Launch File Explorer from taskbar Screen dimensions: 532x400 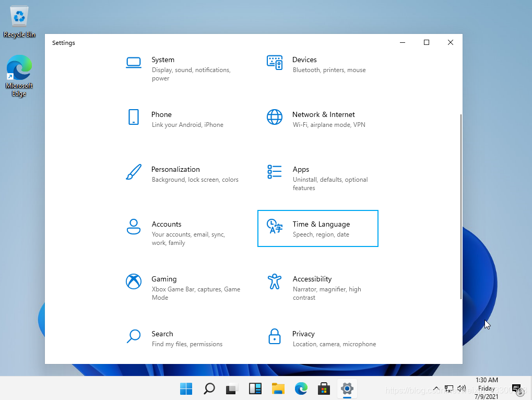coord(278,389)
